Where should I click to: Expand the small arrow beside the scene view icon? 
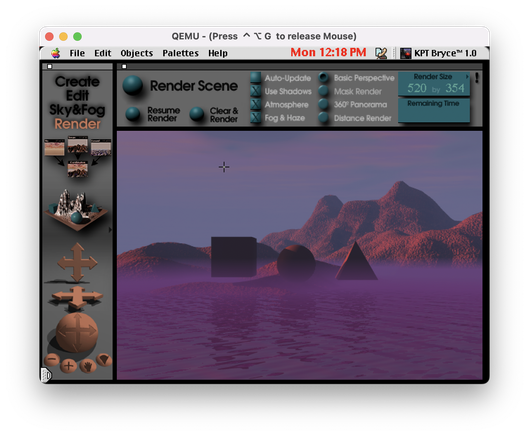(110, 230)
